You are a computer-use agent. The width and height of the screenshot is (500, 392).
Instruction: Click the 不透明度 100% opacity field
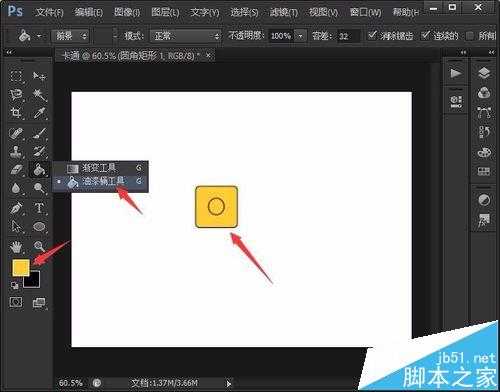pos(281,36)
